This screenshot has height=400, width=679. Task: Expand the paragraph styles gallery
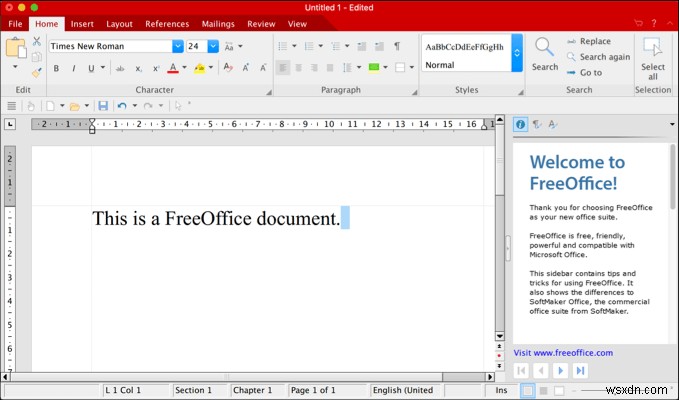517,53
